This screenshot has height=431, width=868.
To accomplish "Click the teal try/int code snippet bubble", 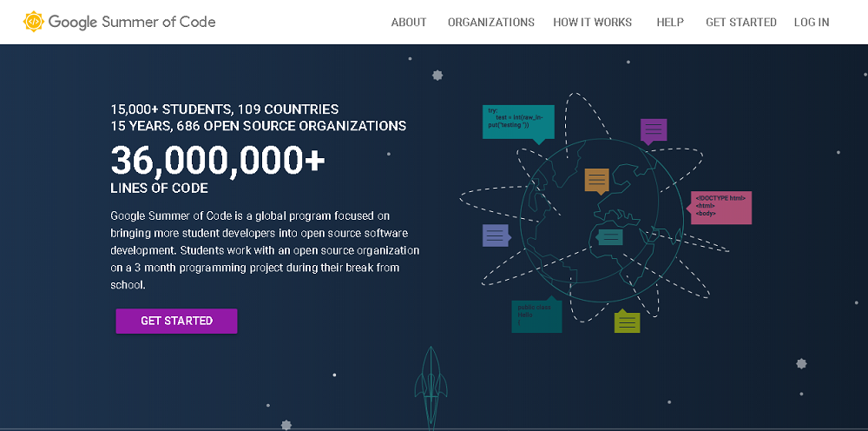I will click(x=517, y=123).
